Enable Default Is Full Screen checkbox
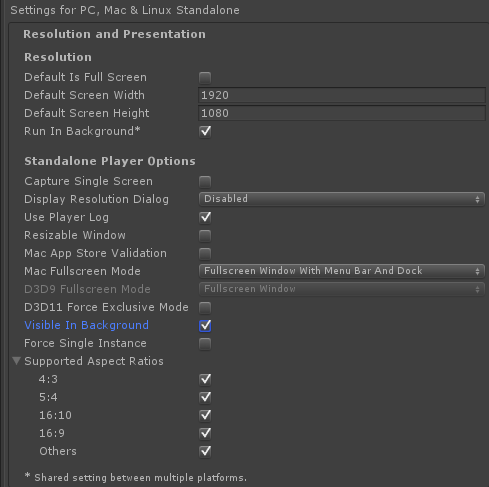Viewport: 489px width, 487px height. (205, 78)
